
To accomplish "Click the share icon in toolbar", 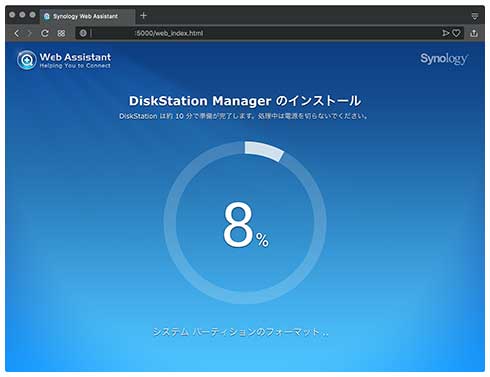I will click(x=474, y=33).
